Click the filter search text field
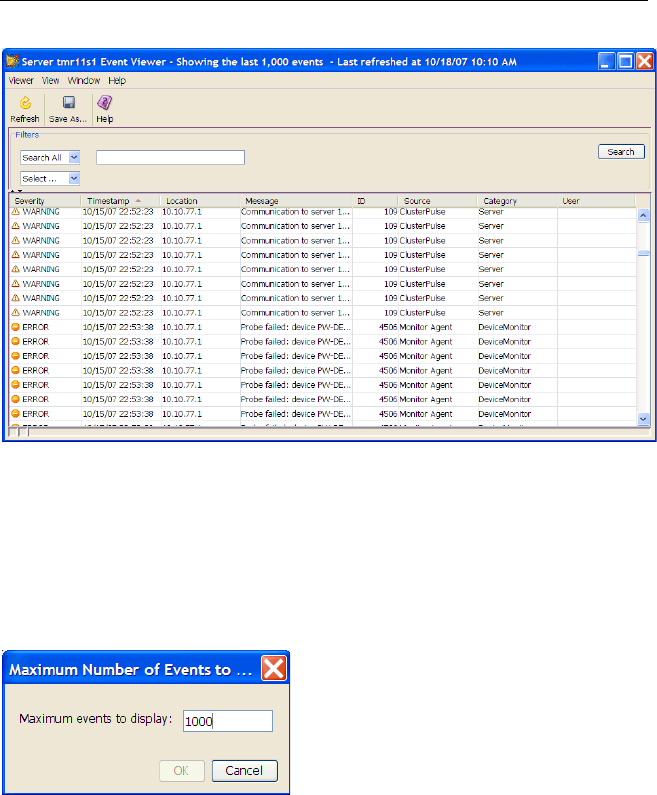 pyautogui.click(x=170, y=157)
